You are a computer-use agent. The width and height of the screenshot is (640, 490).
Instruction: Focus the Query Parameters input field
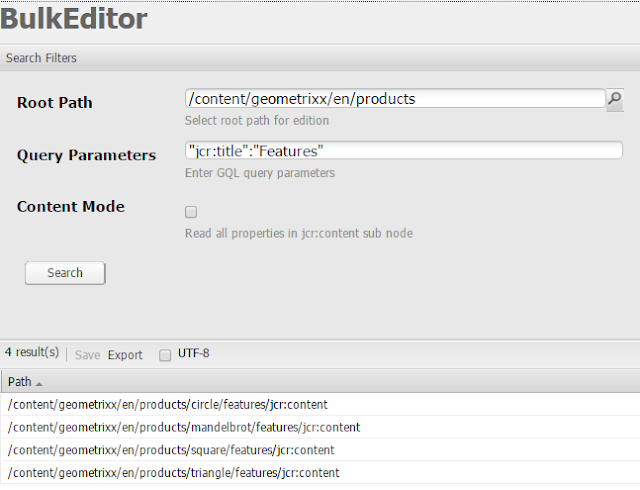(x=404, y=151)
